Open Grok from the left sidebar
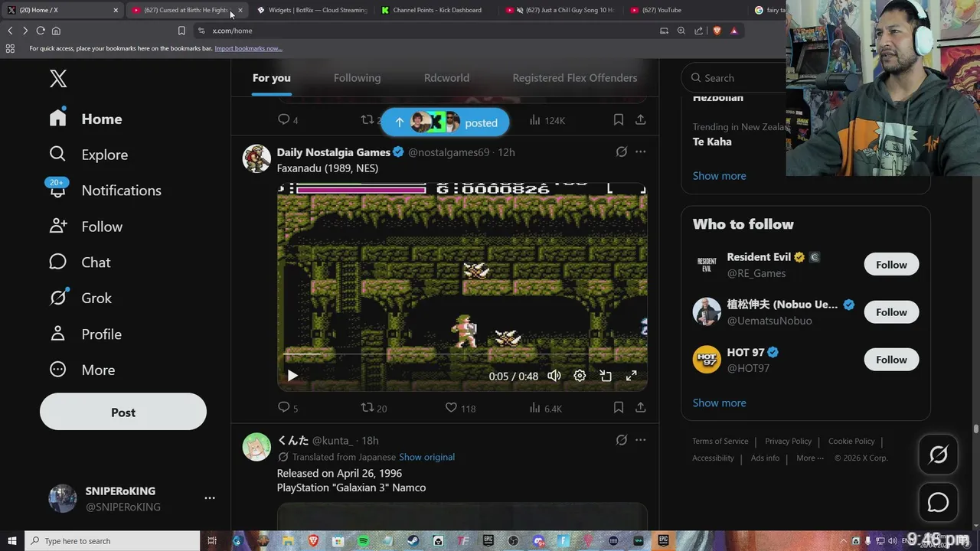 coord(80,298)
